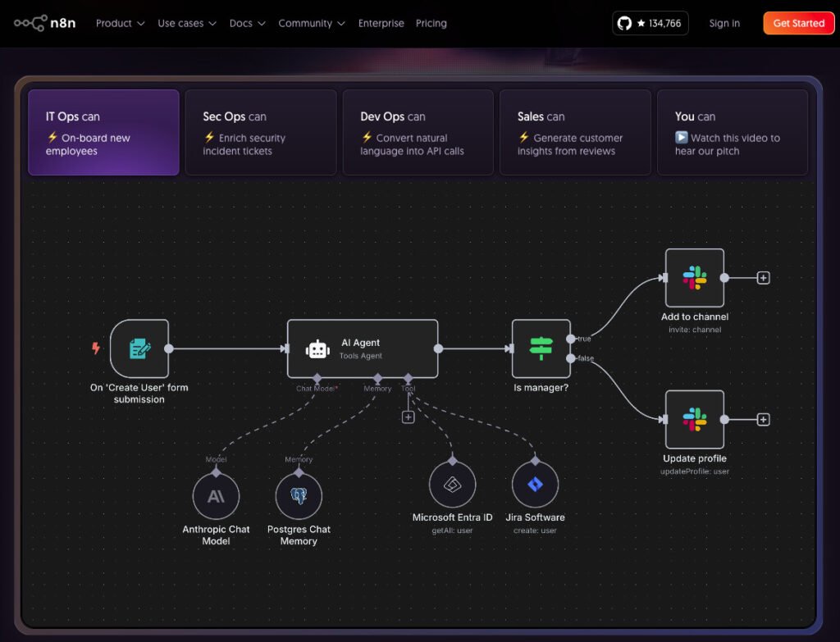Add tool via plus under AI Agent
840x642 pixels.
pos(408,417)
